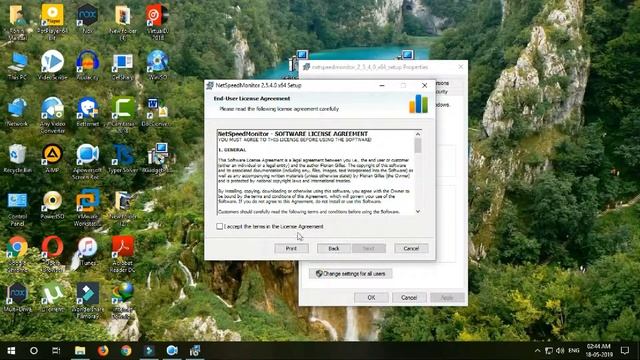This screenshot has height=360, width=640.
Task: Open volume control in system tray
Action: [x=560, y=351]
